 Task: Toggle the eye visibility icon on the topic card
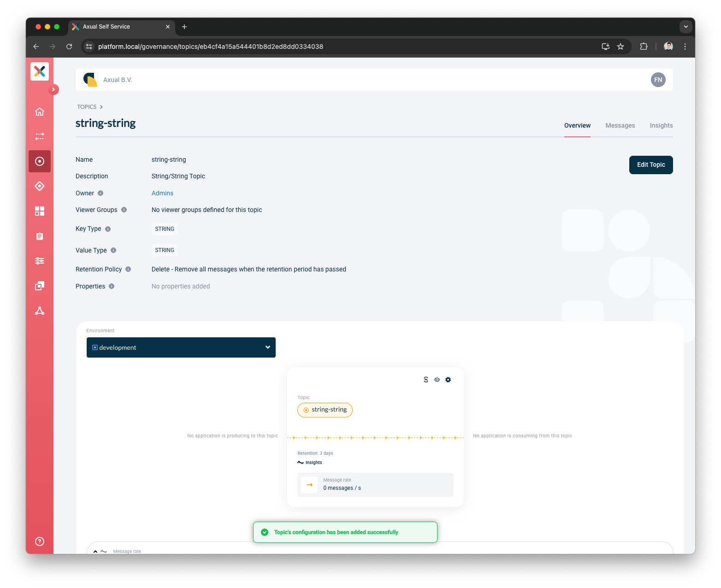pos(437,379)
